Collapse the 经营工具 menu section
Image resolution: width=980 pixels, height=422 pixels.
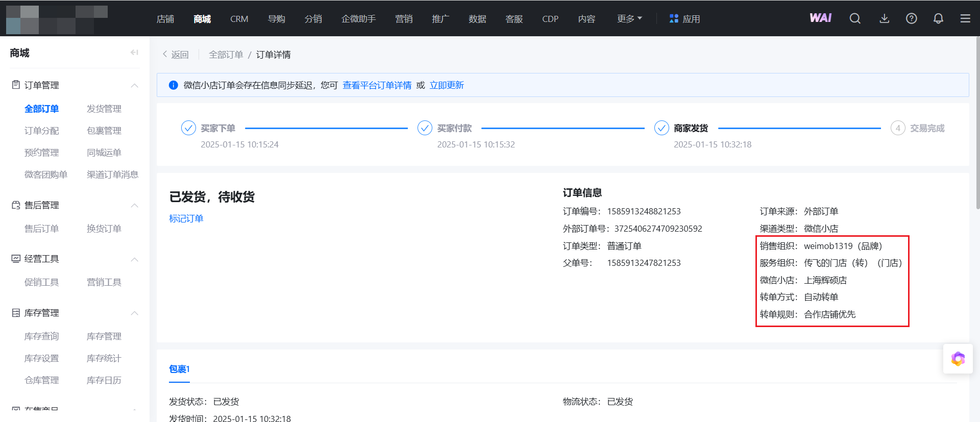click(134, 259)
